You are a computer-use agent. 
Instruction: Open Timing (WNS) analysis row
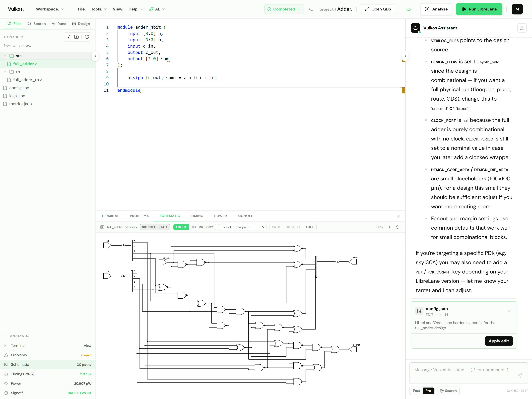[48, 374]
